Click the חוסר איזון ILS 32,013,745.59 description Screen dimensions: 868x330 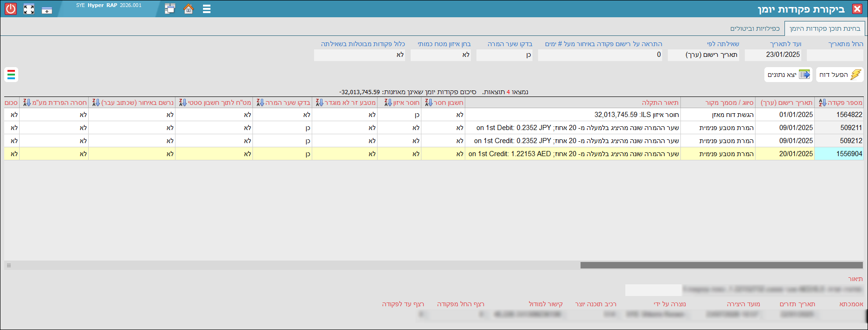(x=573, y=115)
